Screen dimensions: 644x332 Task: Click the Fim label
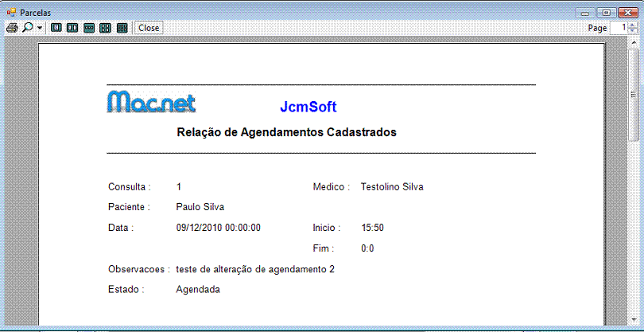(324, 248)
